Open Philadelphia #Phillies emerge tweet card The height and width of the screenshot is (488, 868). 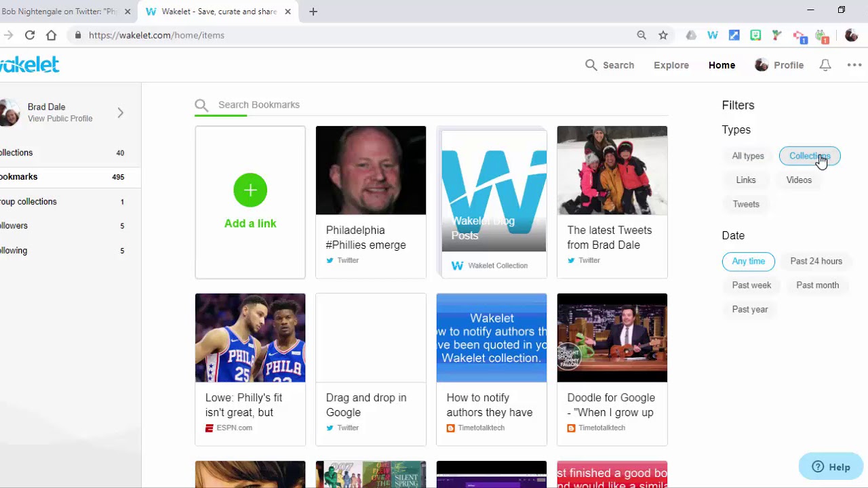tap(371, 202)
